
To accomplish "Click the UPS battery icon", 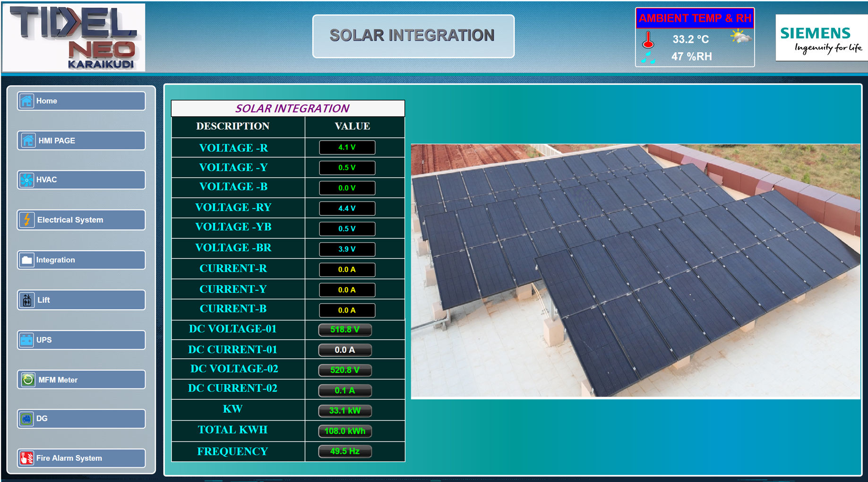I will 26,340.
